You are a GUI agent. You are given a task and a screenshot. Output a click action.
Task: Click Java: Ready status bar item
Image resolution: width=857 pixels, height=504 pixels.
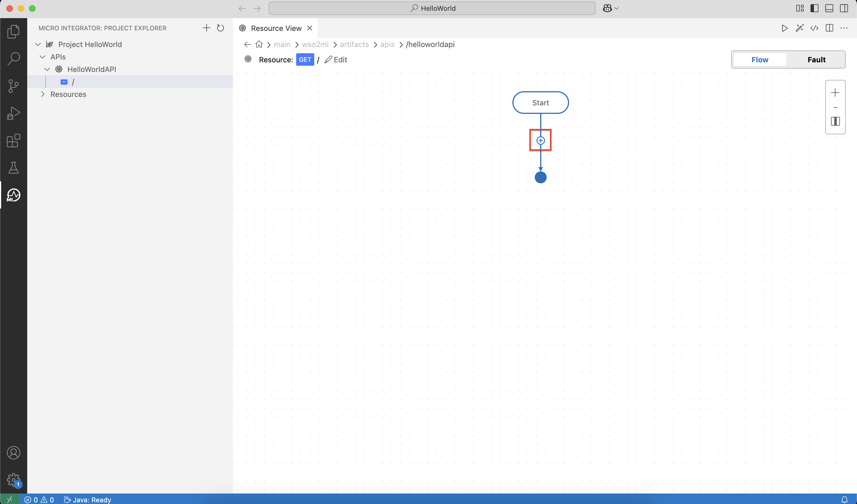87,499
